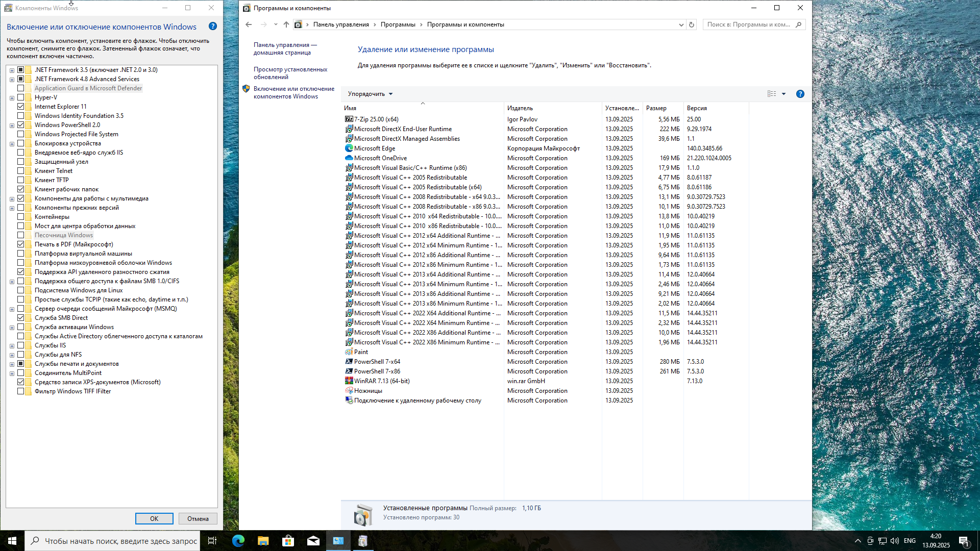Open File Explorer from the taskbar
Screen dimensions: 980x551
[x=263, y=541]
